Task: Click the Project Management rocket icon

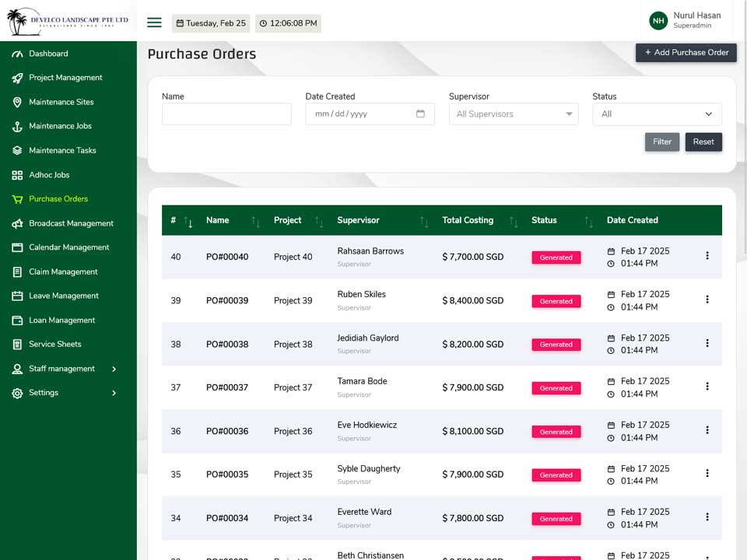Action: 17,78
